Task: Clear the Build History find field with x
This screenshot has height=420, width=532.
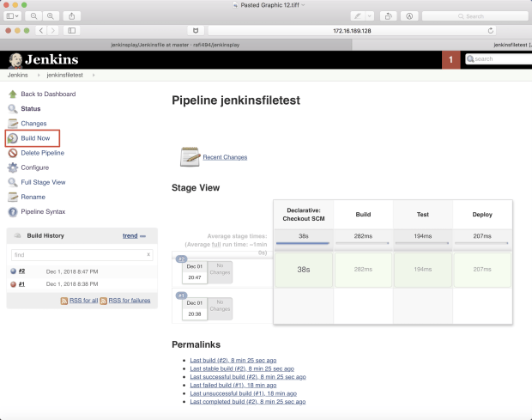Action: tap(148, 254)
